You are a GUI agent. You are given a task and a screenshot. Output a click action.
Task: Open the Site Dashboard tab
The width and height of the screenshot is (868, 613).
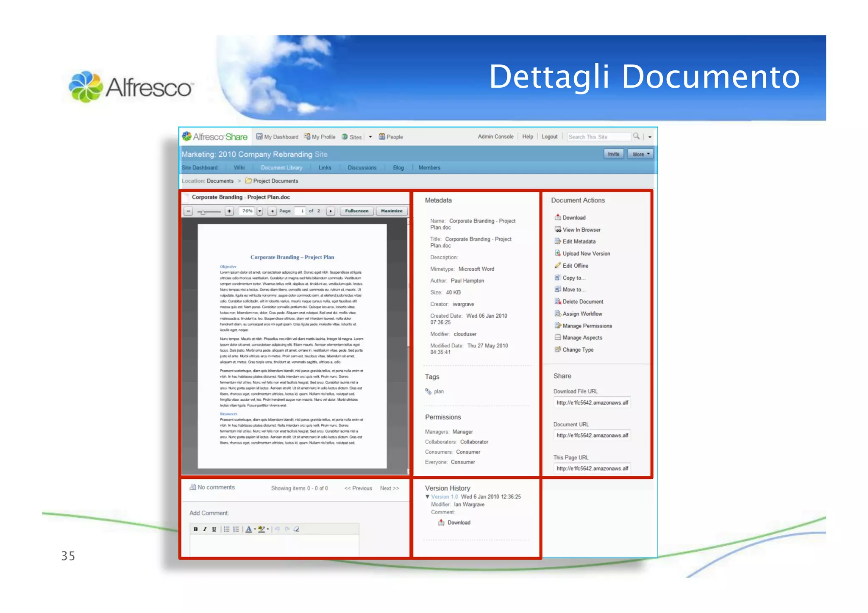tap(200, 168)
